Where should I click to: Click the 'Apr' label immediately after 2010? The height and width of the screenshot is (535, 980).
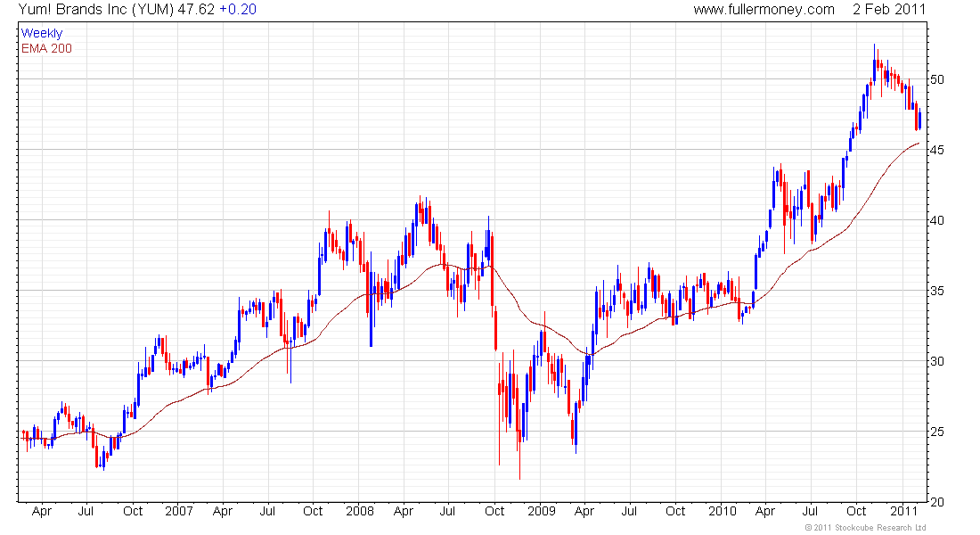click(765, 511)
